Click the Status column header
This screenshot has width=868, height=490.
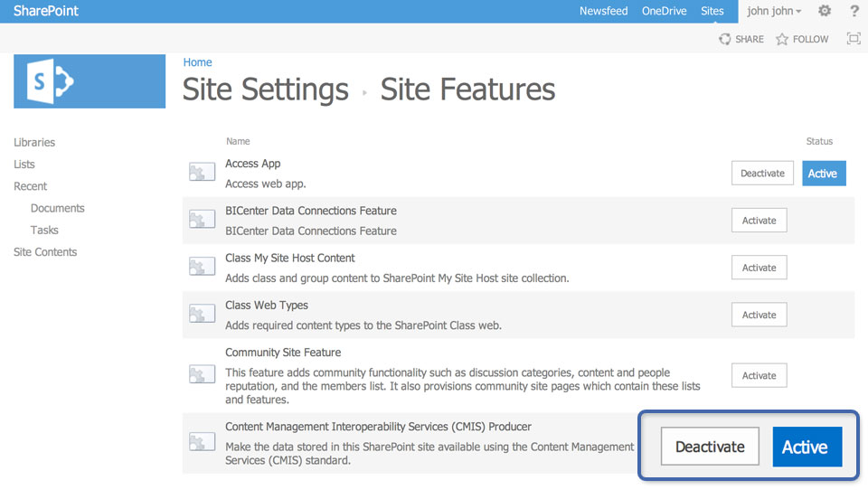[x=819, y=141]
